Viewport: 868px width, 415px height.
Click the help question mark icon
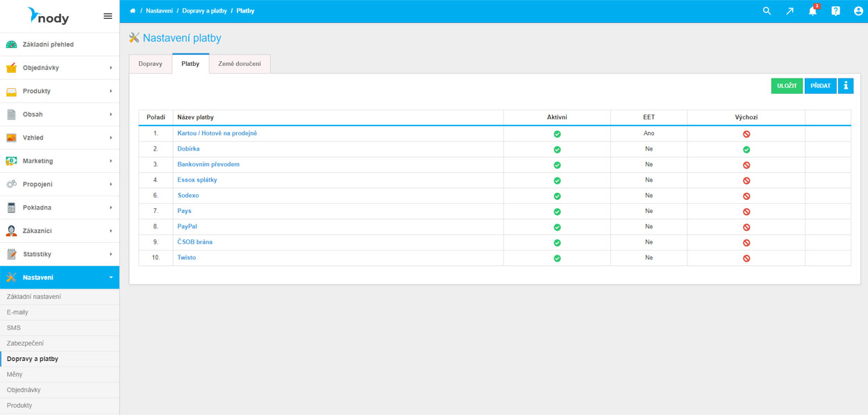tap(835, 11)
